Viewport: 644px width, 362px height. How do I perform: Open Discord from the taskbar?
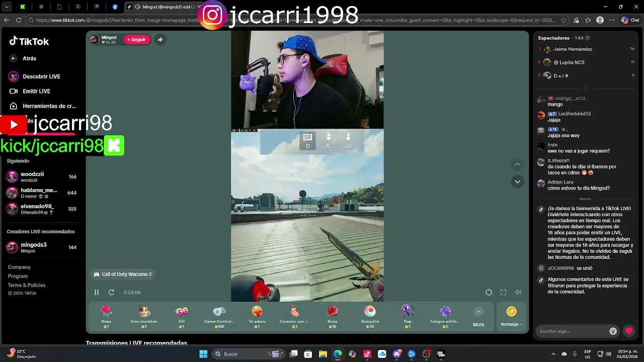coord(397,354)
